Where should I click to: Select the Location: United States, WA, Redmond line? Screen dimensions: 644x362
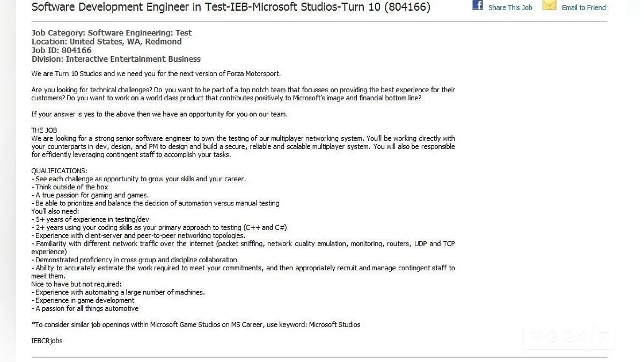(x=106, y=41)
